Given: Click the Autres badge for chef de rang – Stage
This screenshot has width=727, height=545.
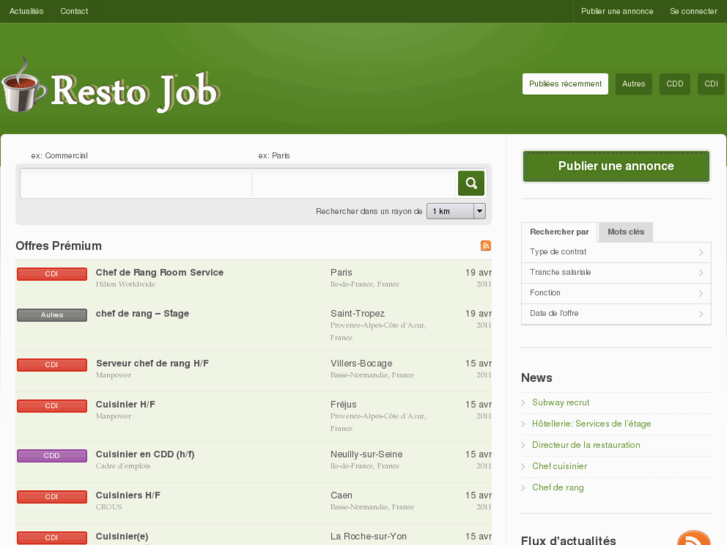Looking at the screenshot, I should 52,315.
